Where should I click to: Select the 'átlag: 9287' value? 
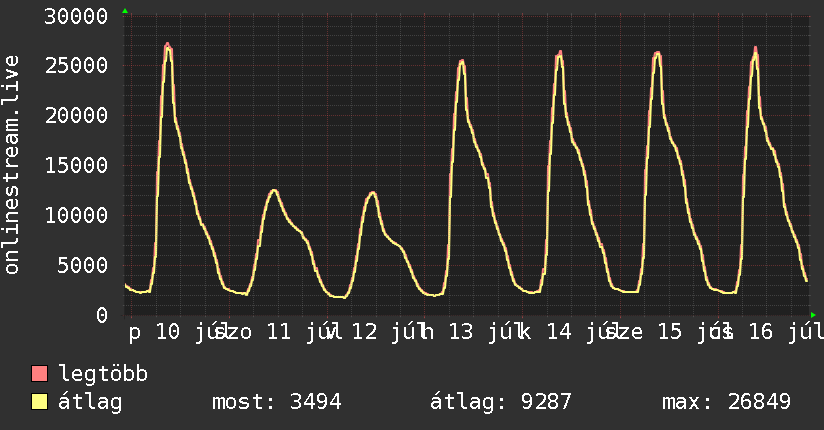(500, 402)
